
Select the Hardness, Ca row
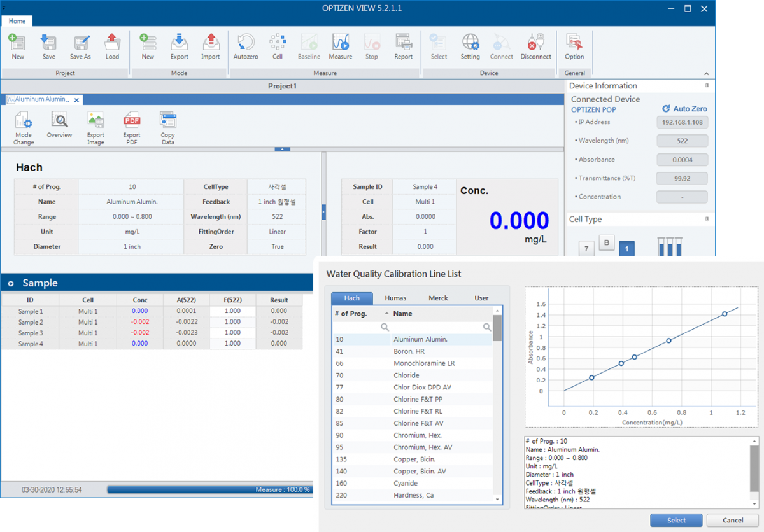pyautogui.click(x=413, y=495)
